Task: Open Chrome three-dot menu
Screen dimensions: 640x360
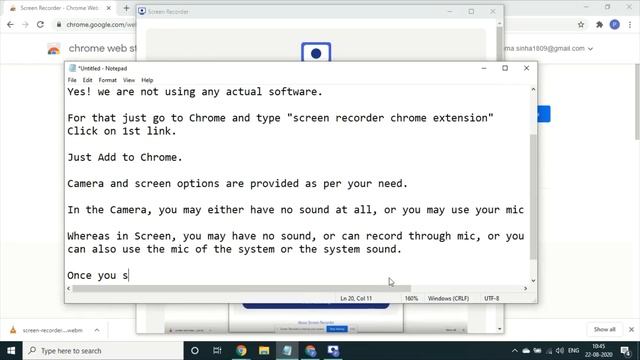Action: tap(630, 24)
